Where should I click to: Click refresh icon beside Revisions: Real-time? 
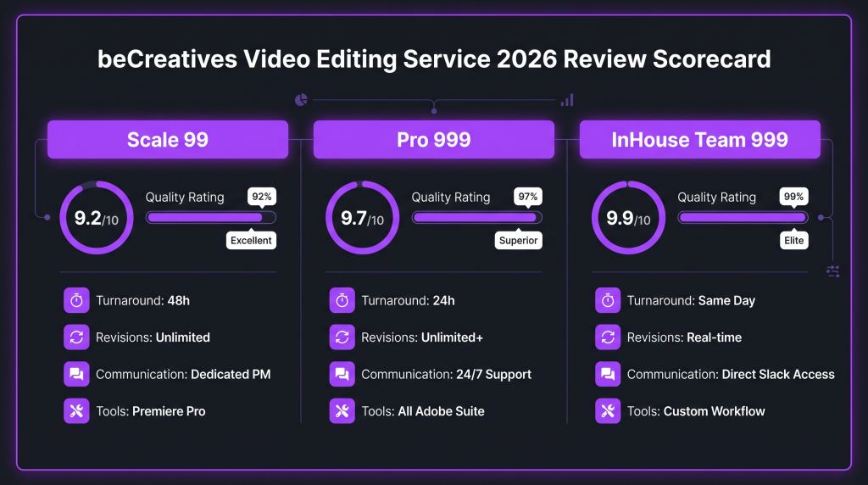608,337
